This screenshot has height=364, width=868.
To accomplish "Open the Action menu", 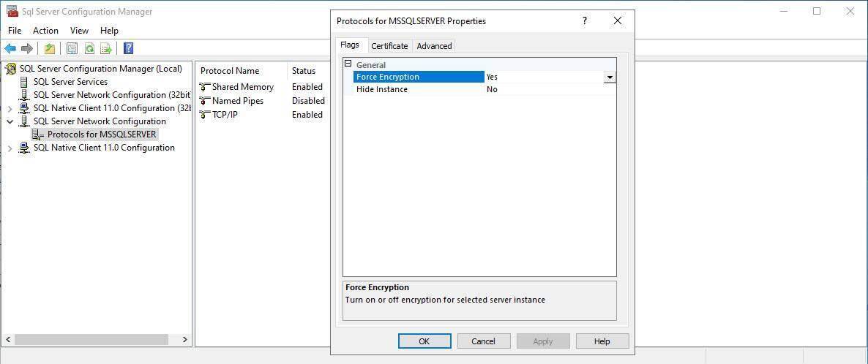I will (45, 31).
